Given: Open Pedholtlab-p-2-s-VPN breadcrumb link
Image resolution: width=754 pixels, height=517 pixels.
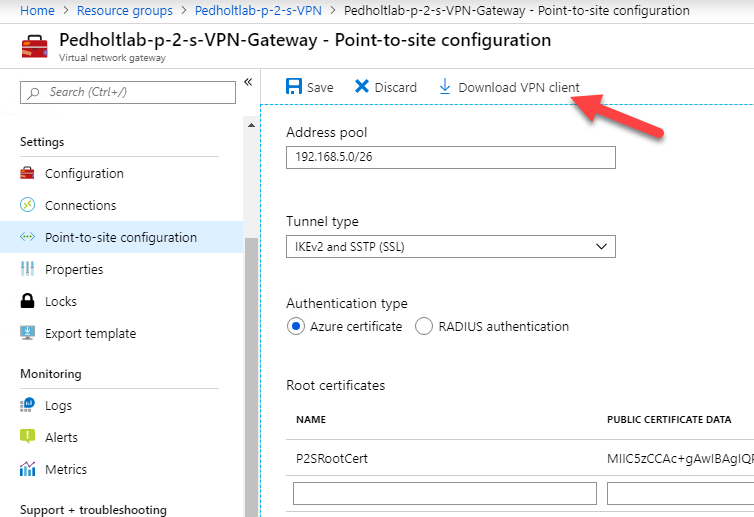Looking at the screenshot, I should (258, 11).
